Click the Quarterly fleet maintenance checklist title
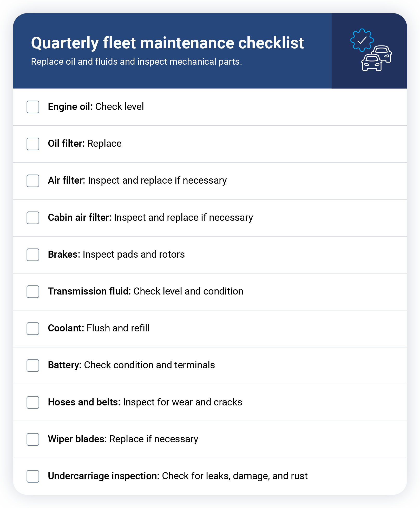This screenshot has height=508, width=420. point(167,43)
